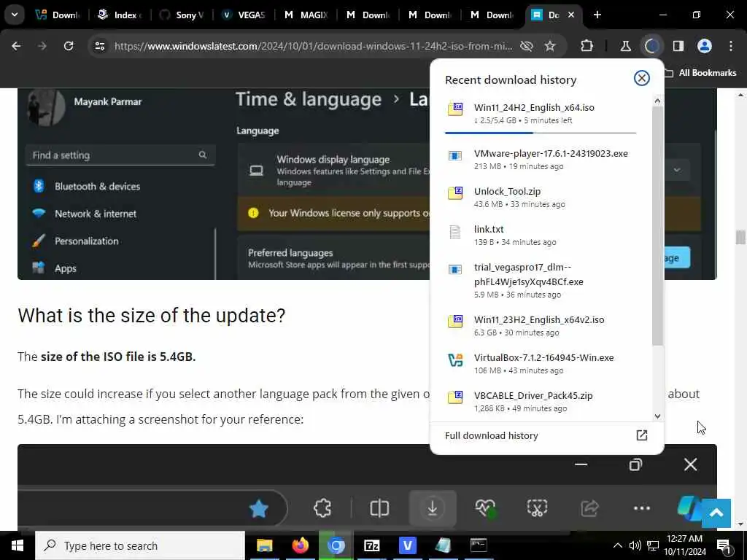Screen dimensions: 747x560
Task: Click the Edge browser essentials heart icon
Action: pyautogui.click(x=485, y=508)
